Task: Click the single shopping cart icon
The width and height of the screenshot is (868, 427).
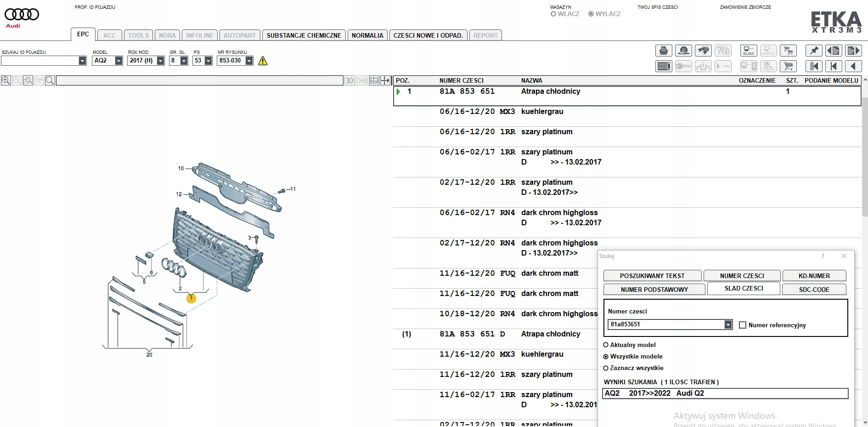Action: (788, 66)
